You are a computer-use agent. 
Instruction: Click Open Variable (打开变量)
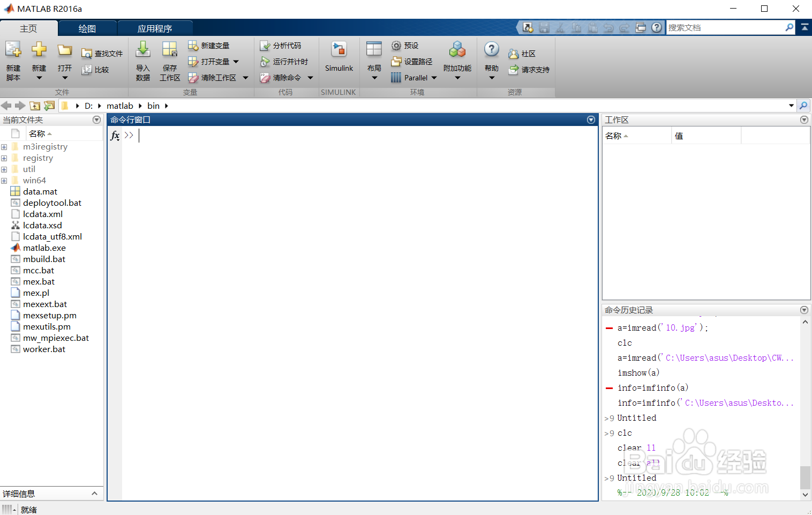(209, 62)
